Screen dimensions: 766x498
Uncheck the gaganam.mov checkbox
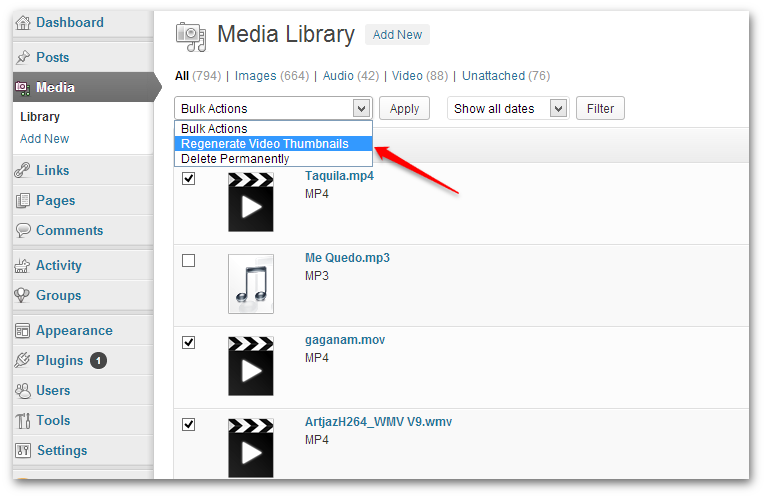189,343
